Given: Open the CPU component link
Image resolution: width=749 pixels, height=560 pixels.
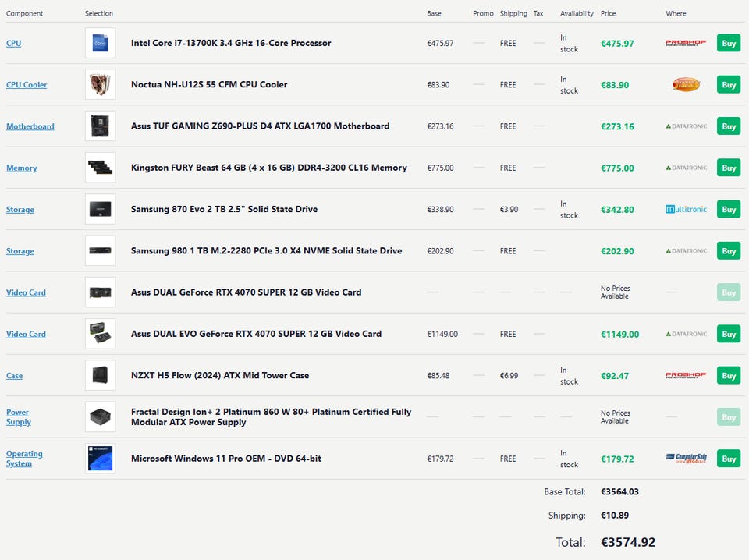Looking at the screenshot, I should pos(13,43).
